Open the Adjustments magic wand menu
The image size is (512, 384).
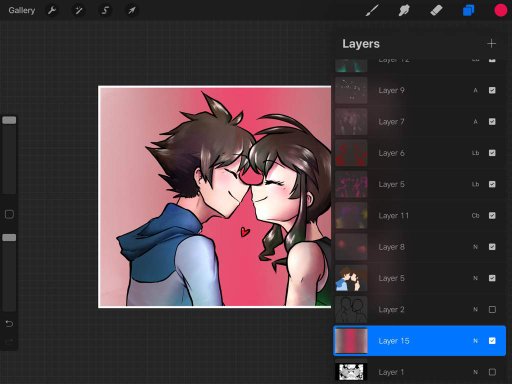[x=79, y=10]
